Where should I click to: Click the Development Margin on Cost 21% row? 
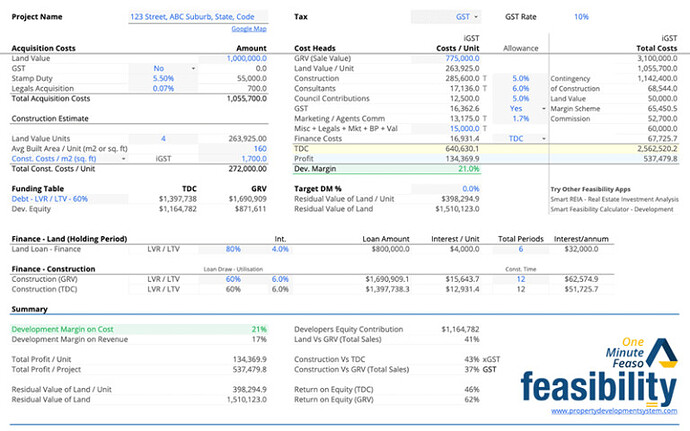[139, 329]
